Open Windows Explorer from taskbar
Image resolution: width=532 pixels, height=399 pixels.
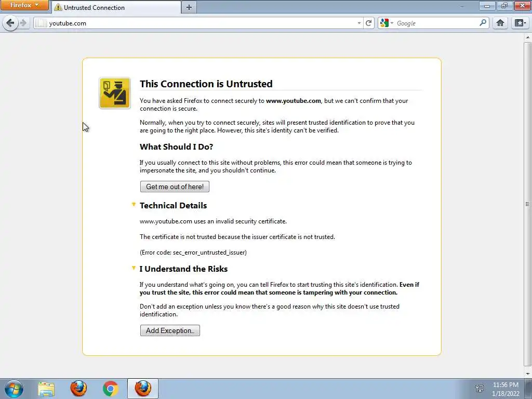46,389
